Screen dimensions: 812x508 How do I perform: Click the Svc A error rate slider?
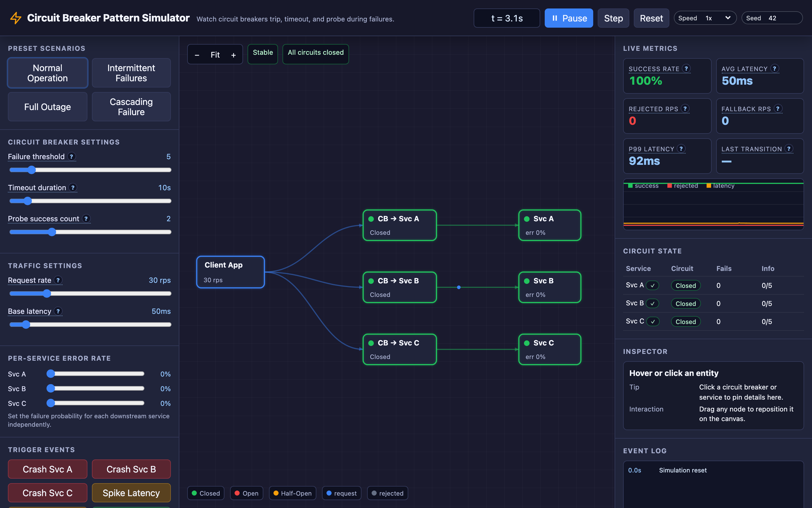pyautogui.click(x=96, y=374)
